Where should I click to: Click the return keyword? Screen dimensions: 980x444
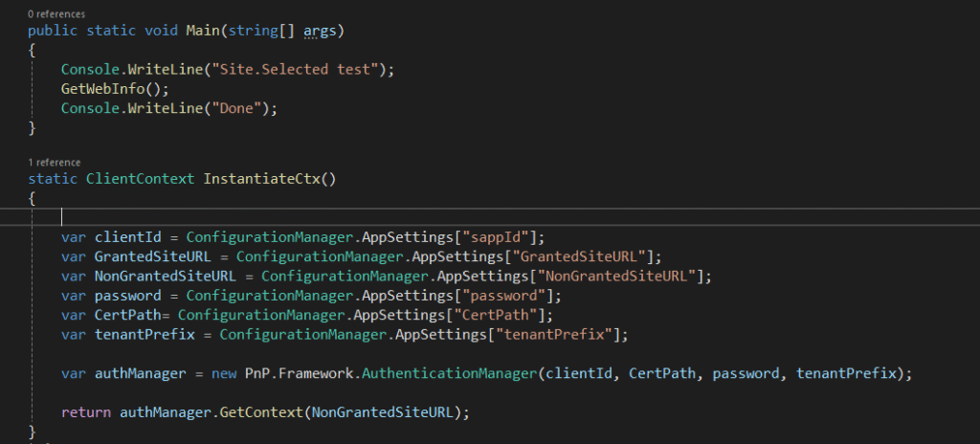[x=85, y=412]
